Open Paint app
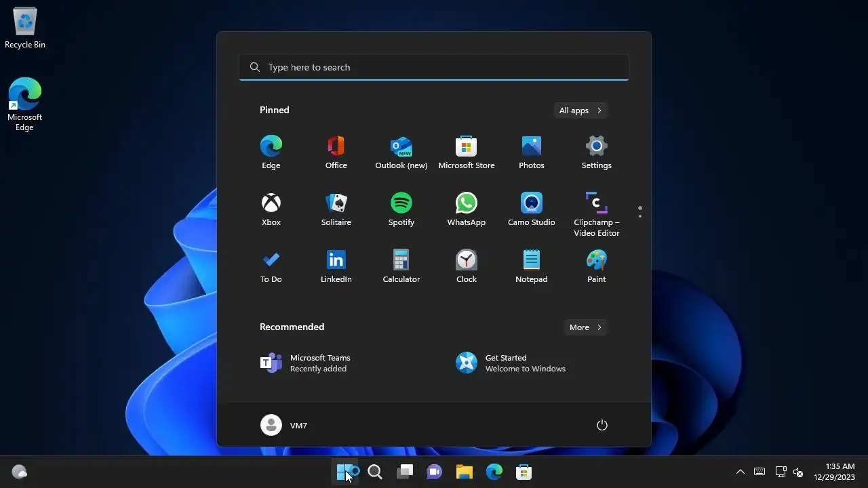Screen dimensions: 868x488 [x=597, y=267]
